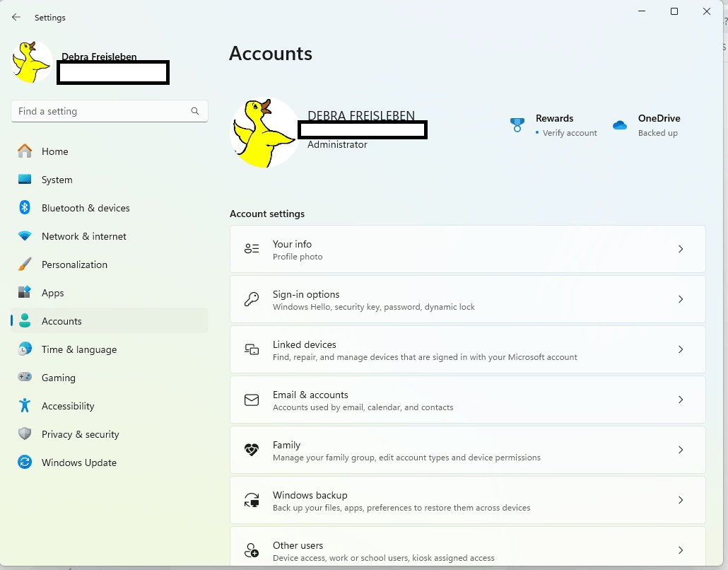Click the System monitor icon
Image resolution: width=728 pixels, height=570 pixels.
pos(25,180)
